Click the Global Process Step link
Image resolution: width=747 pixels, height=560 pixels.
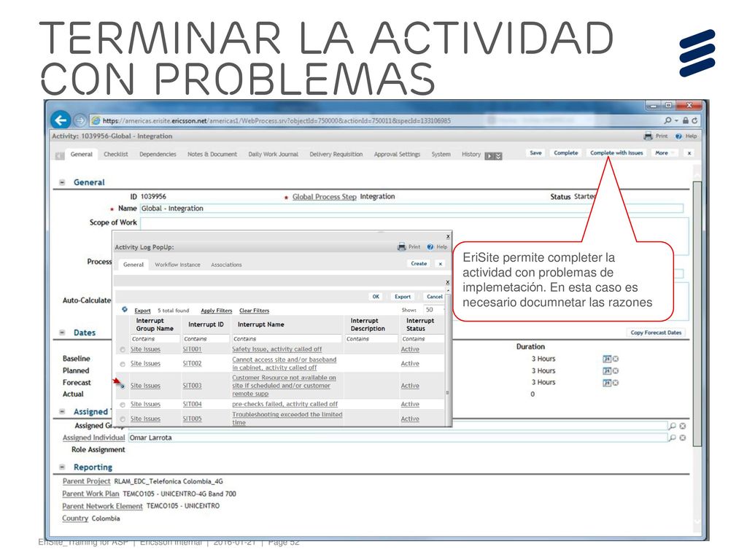point(324,197)
